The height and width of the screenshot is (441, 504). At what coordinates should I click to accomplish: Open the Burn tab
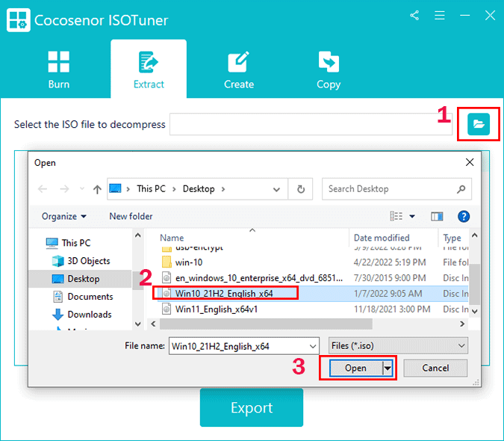click(59, 70)
